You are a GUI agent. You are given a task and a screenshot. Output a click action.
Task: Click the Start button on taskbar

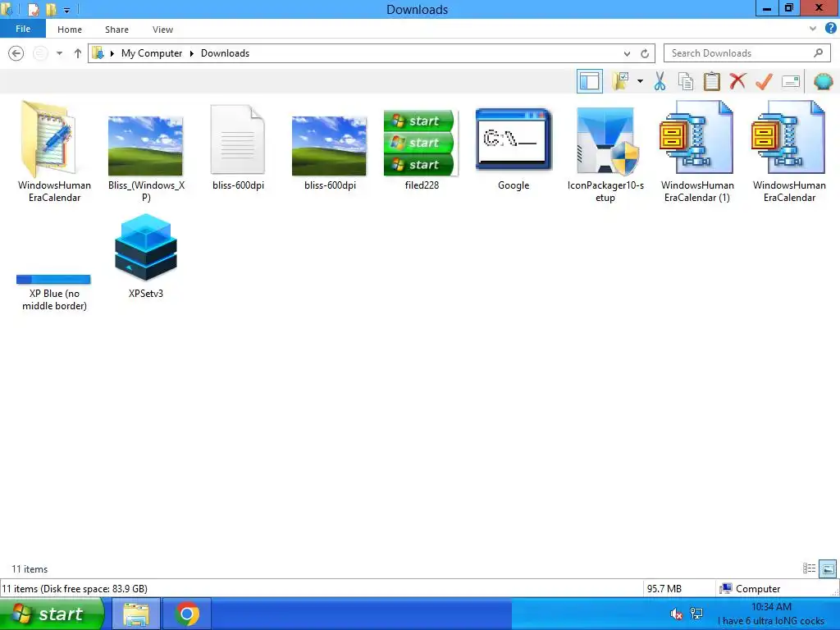[x=52, y=614]
